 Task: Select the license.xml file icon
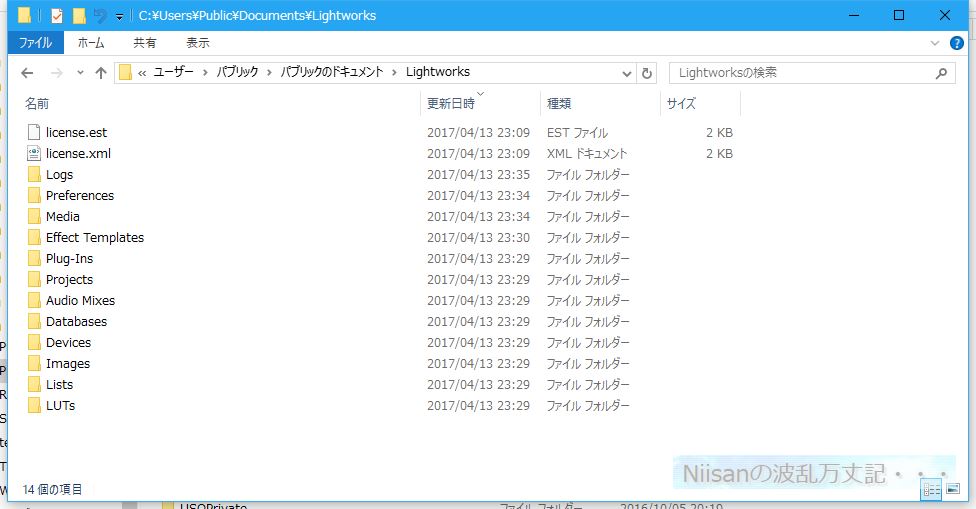click(x=34, y=153)
